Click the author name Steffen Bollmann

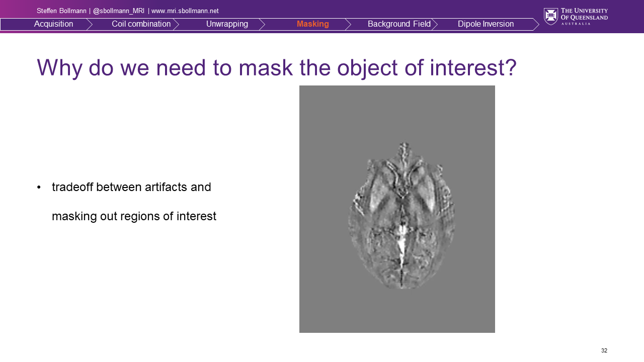pos(61,11)
